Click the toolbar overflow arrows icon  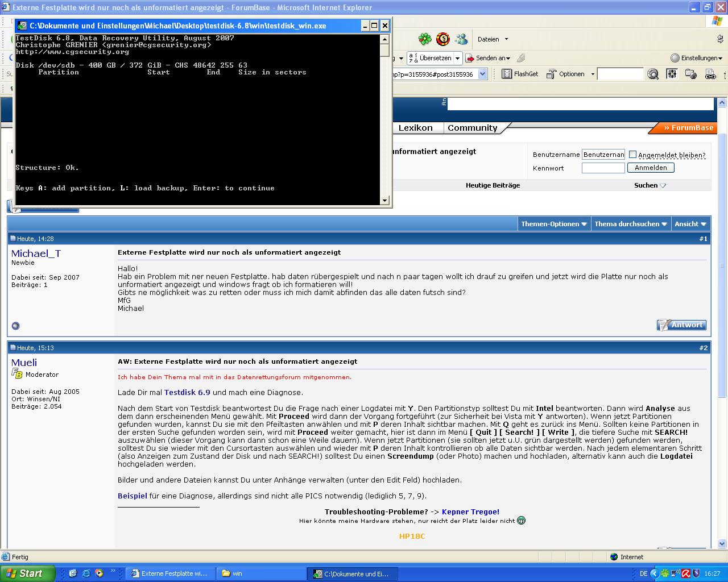[x=721, y=39]
